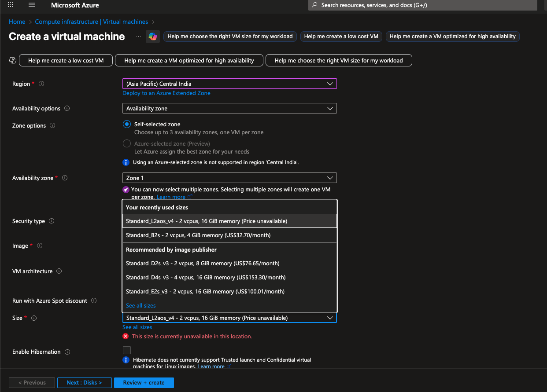Image resolution: width=547 pixels, height=392 pixels.
Task: Show info tooltip for Security type
Action: tap(52, 221)
